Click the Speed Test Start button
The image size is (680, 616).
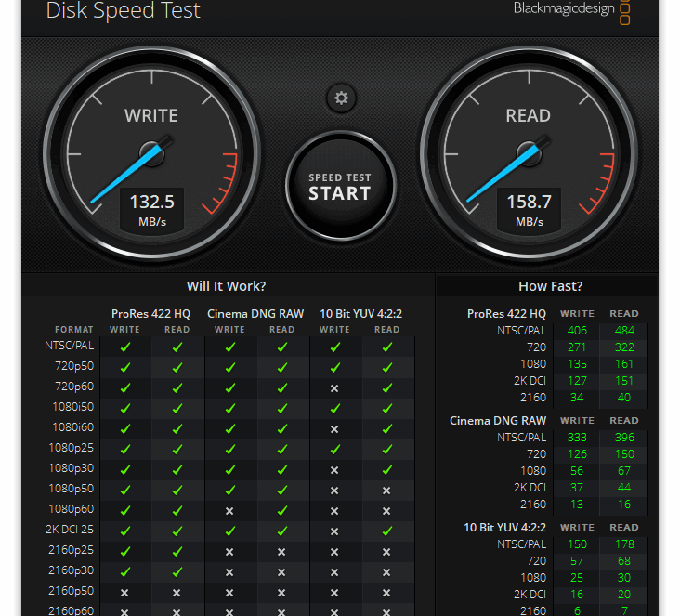click(x=341, y=186)
